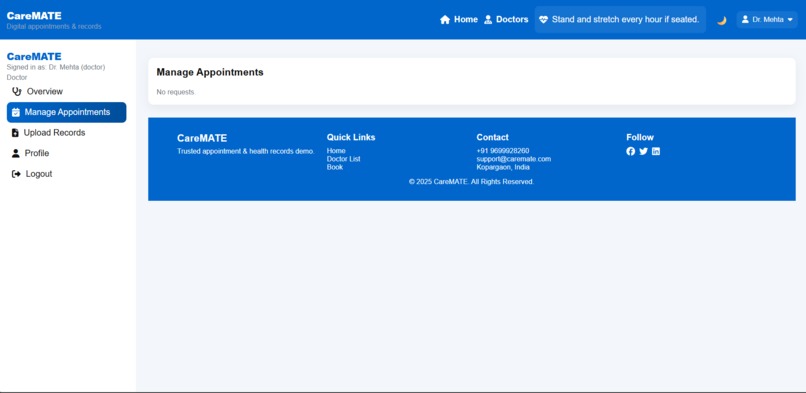Click the Quick Links footer heading
806x393 pixels.
pos(351,137)
